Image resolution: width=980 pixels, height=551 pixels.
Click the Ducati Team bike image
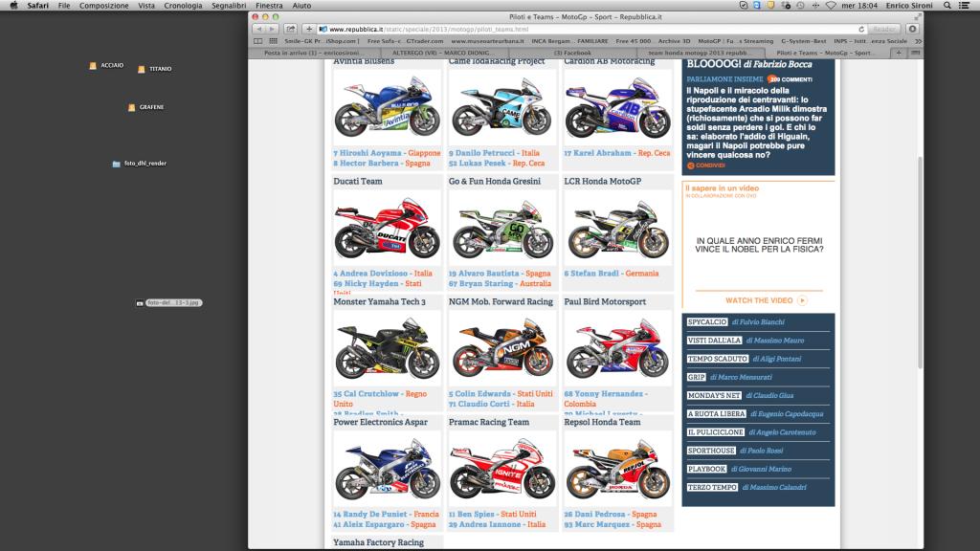tap(387, 228)
